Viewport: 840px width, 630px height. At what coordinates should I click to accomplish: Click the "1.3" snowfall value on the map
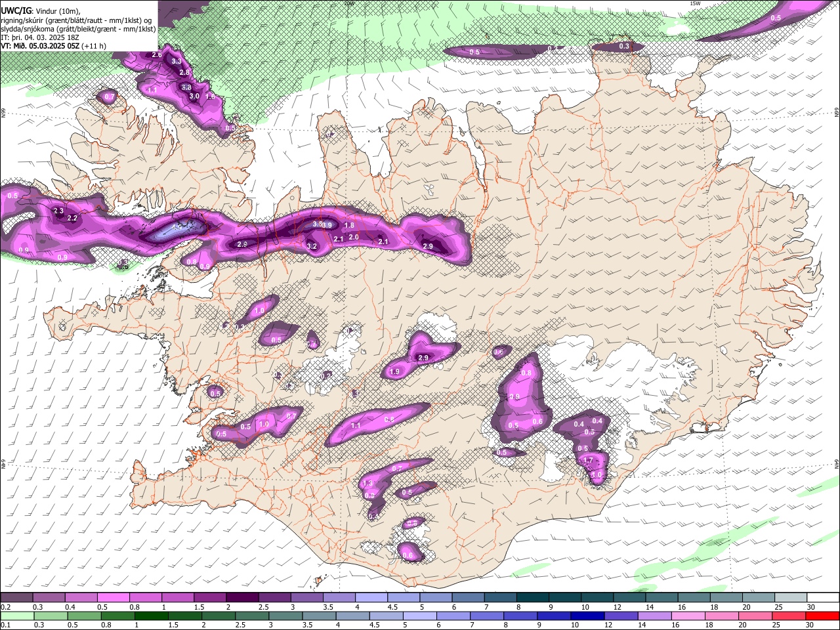[367, 484]
